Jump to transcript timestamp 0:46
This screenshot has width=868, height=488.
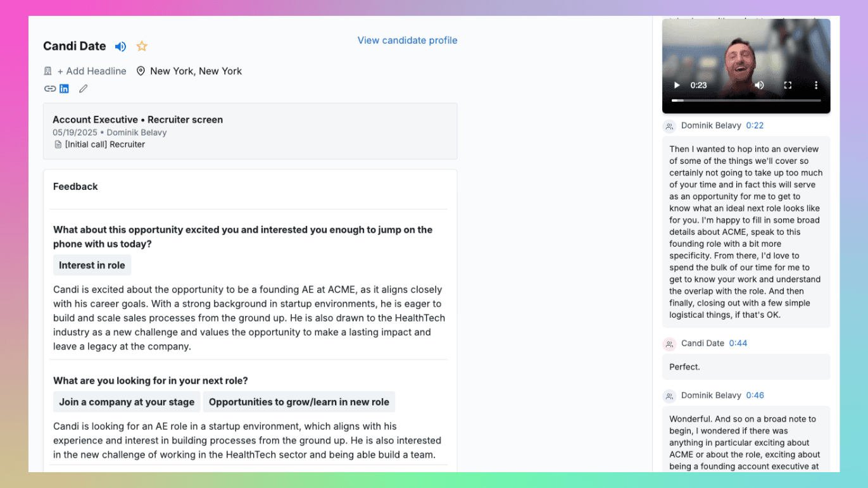point(755,395)
